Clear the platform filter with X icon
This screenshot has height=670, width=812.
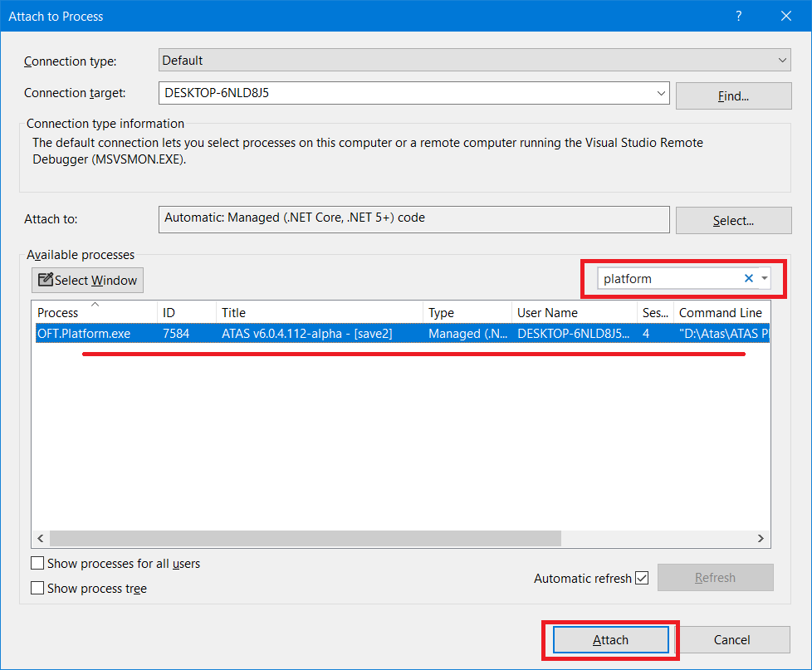[748, 279]
